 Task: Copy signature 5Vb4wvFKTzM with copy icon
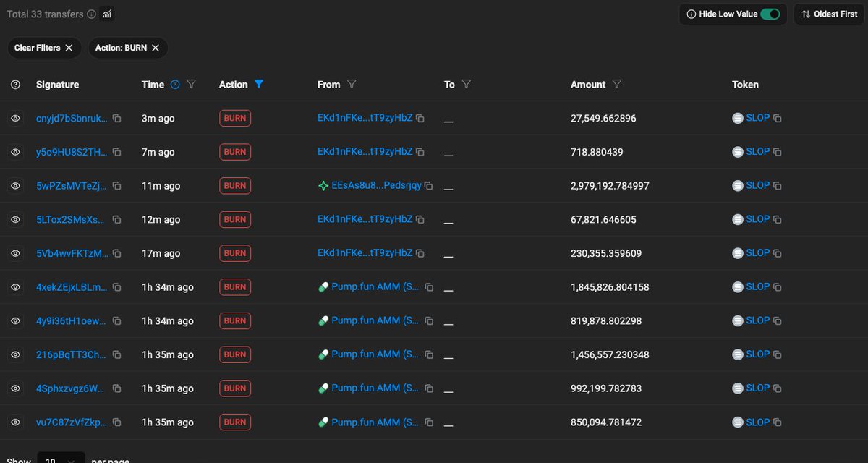[116, 253]
